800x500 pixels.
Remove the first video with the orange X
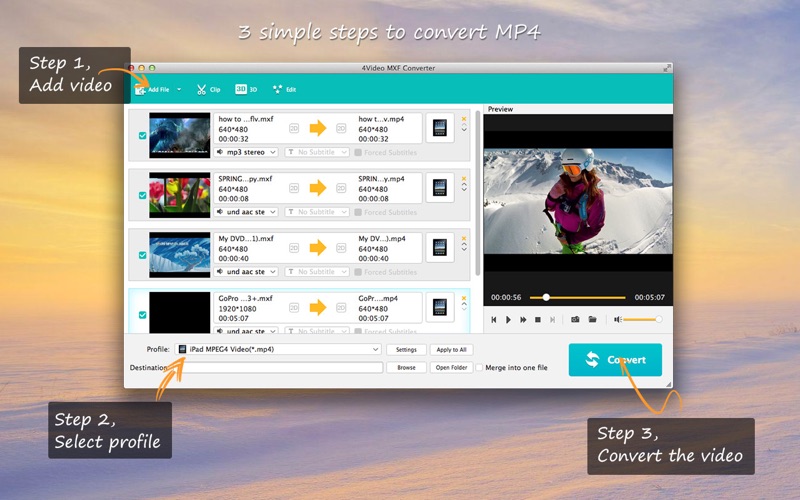click(x=464, y=119)
